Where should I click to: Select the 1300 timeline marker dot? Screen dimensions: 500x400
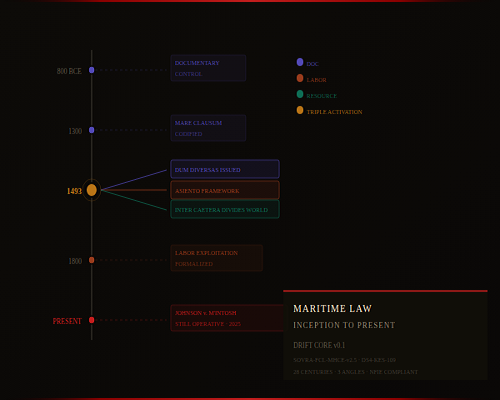[x=92, y=130]
